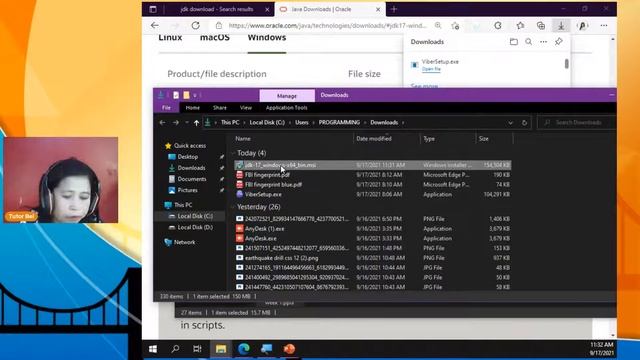The width and height of the screenshot is (640, 360).
Task: Select the Linux tab on Oracle page
Action: pos(170,38)
